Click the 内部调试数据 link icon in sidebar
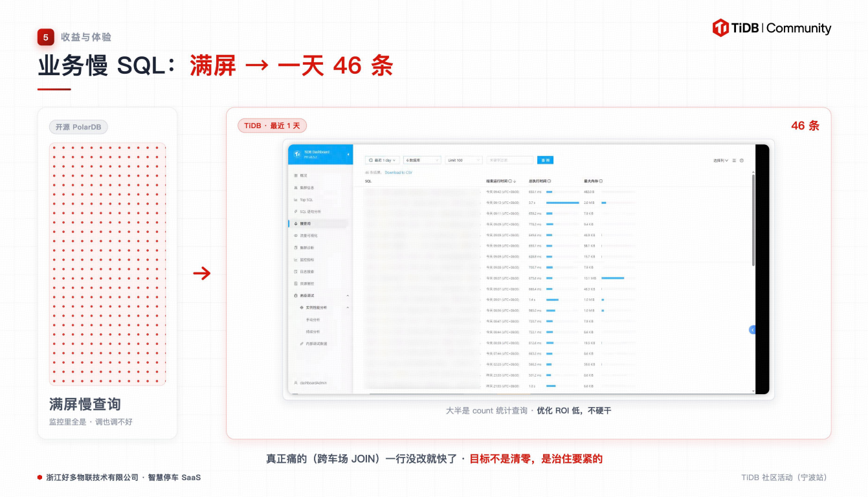This screenshot has width=868, height=497. click(302, 344)
